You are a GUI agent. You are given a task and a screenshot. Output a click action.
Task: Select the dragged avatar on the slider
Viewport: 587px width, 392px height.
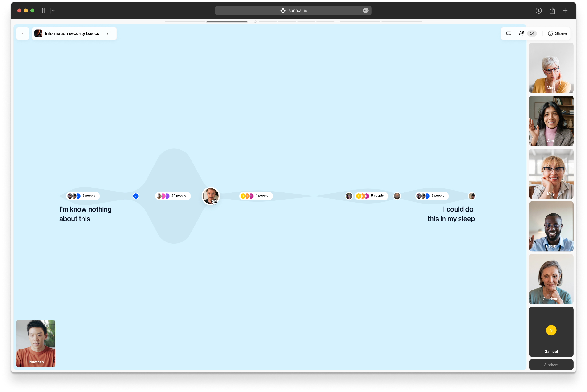point(211,196)
